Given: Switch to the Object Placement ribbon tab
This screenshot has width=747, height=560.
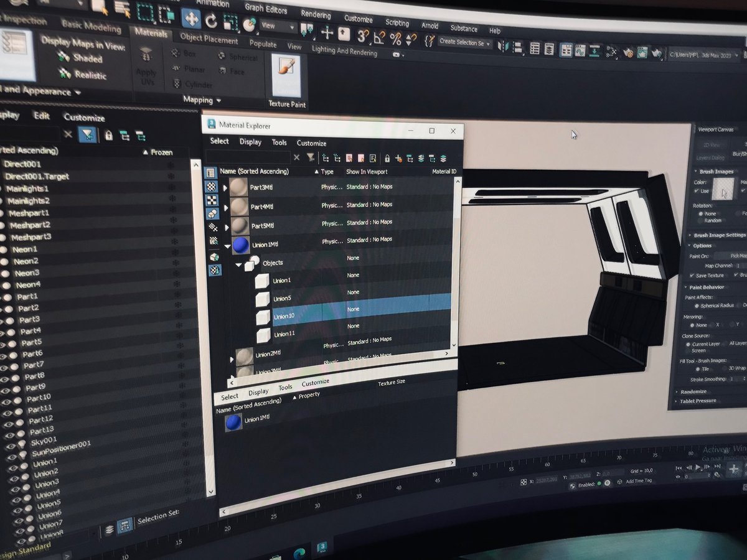Looking at the screenshot, I should click(209, 39).
